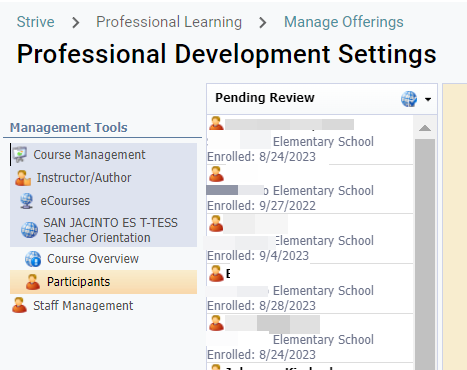Viewport: 467px width, 370px height.
Task: Open the Pending Review dropdown arrow
Action: click(x=428, y=99)
